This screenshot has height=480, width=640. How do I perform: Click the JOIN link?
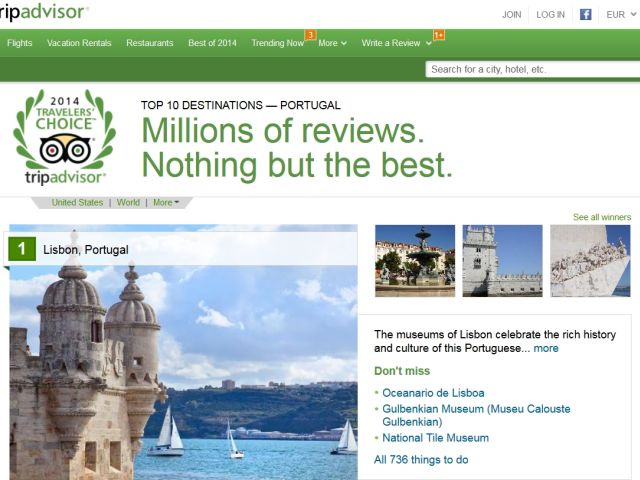(x=511, y=15)
